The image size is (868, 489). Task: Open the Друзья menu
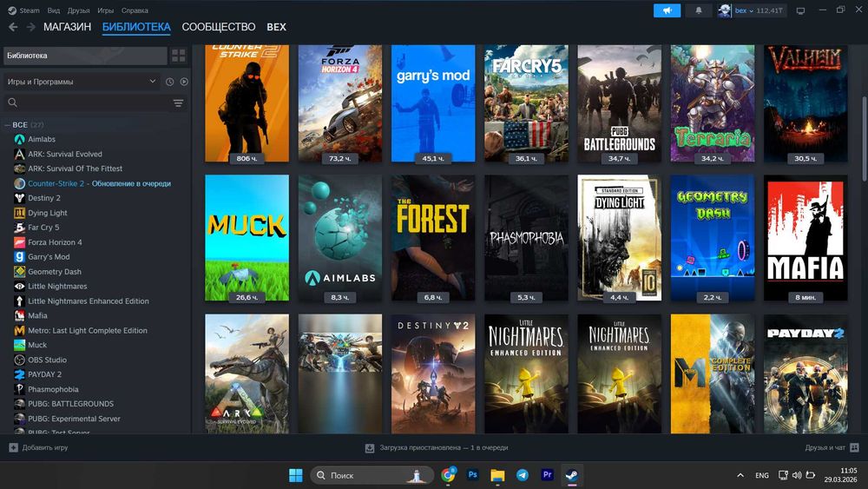[78, 10]
